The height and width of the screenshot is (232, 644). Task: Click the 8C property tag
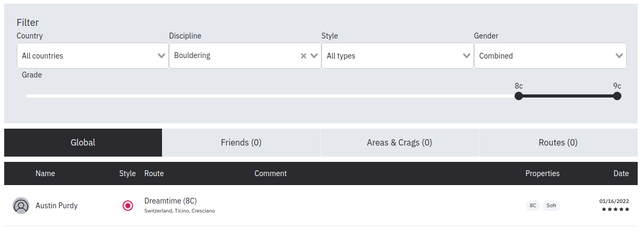(533, 206)
